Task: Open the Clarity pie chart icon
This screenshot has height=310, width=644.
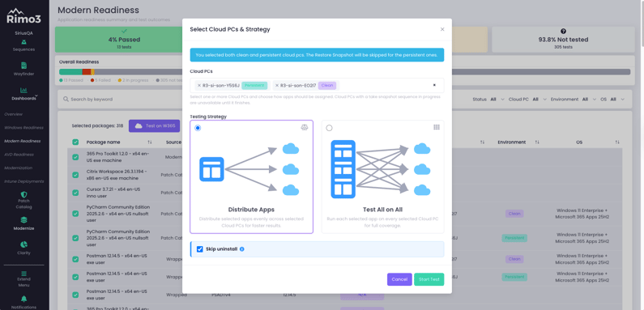Action: tap(23, 245)
